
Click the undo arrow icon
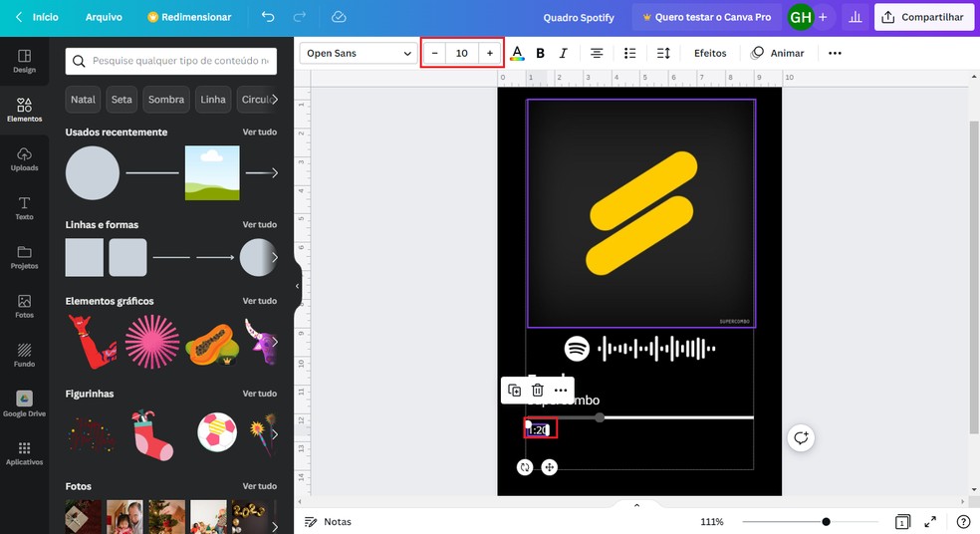tap(268, 17)
